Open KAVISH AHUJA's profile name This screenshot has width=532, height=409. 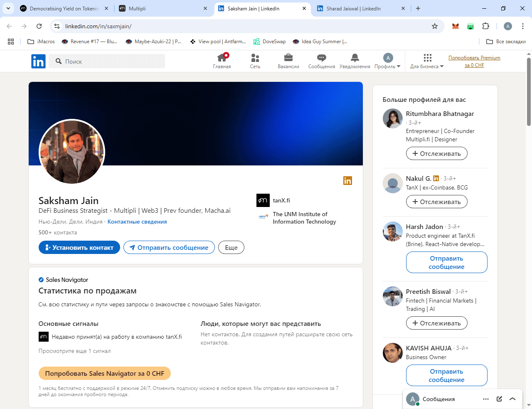pos(429,348)
